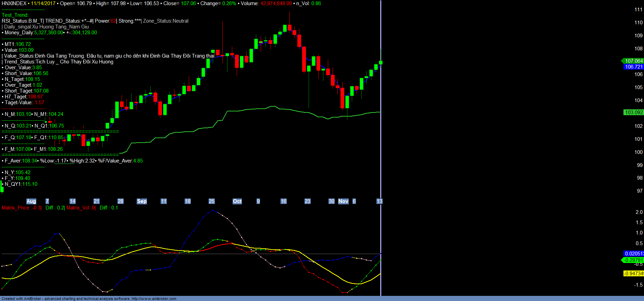Click the date label 30 on time axis

click(331, 201)
